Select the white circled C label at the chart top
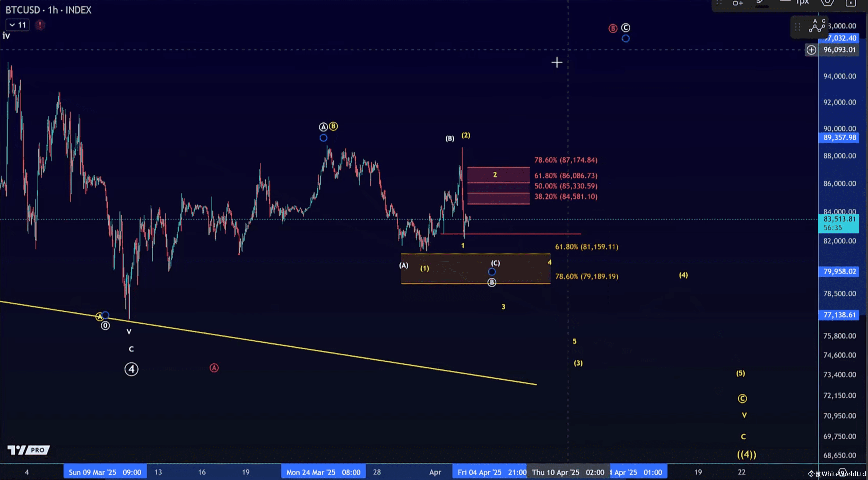Screen dimensions: 868x480 point(626,28)
